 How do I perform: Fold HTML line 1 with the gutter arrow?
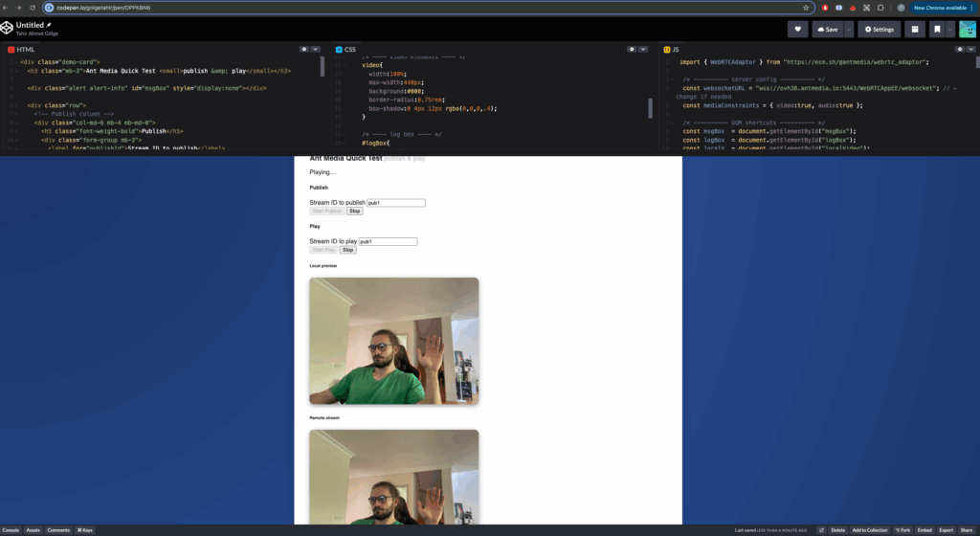(x=16, y=62)
